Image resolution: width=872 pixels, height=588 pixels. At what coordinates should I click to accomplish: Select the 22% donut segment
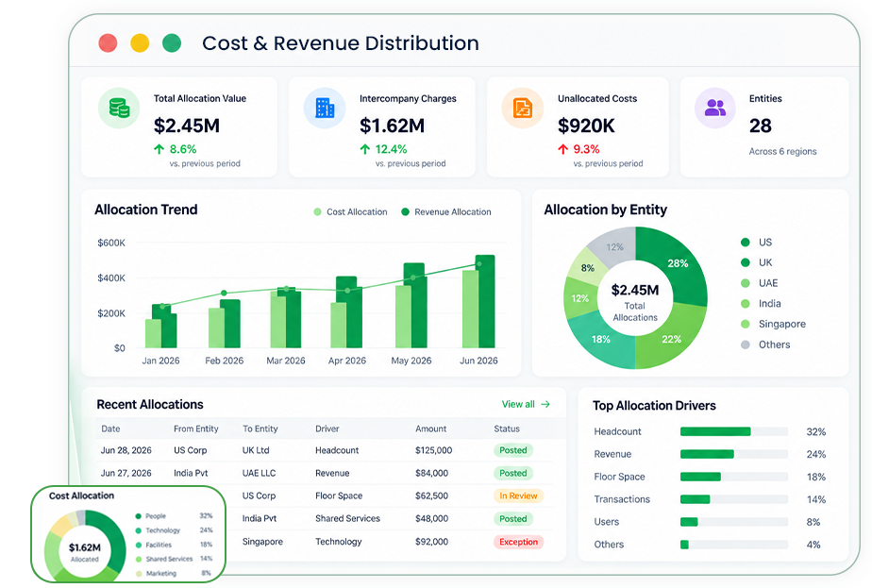tap(671, 339)
